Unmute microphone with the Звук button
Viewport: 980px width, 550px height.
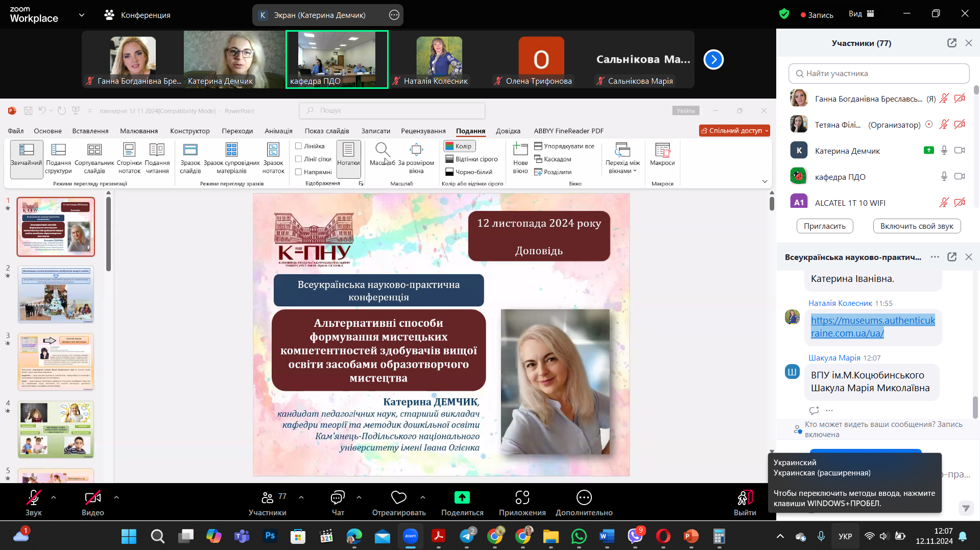pos(34,497)
